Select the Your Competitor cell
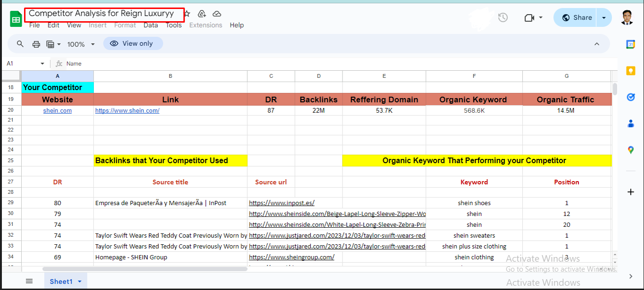This screenshot has height=290, width=644. [x=58, y=87]
